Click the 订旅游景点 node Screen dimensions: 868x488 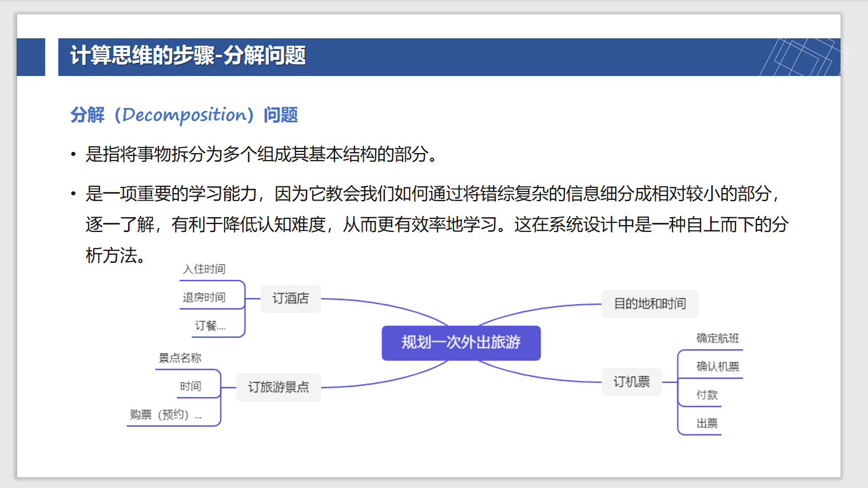coord(278,387)
